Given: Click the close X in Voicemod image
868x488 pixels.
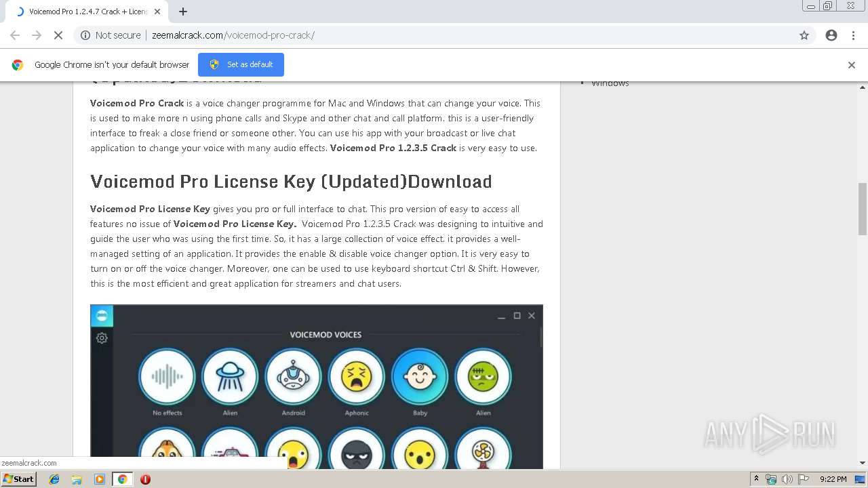Looking at the screenshot, I should (x=532, y=316).
